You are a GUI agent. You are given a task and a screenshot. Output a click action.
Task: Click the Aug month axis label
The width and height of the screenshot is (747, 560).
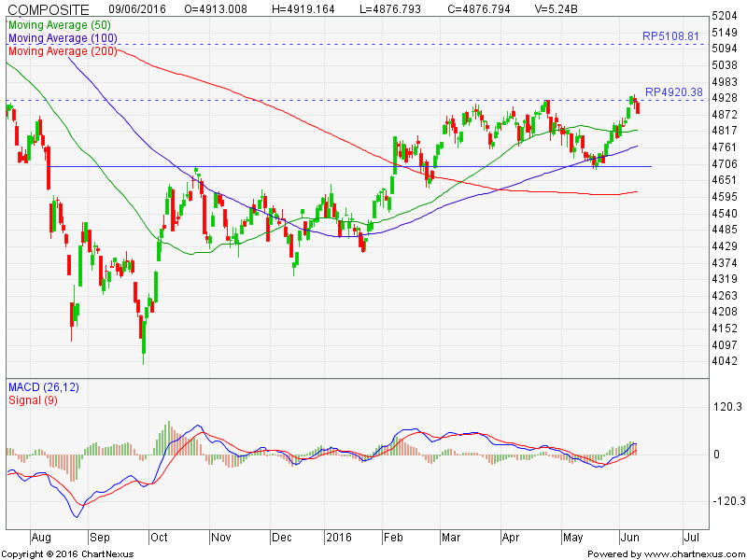point(41,538)
